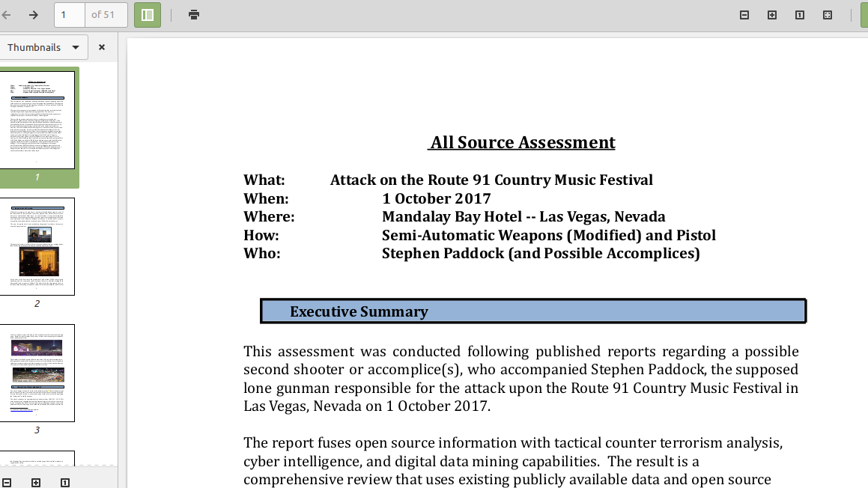868x488 pixels.
Task: Click 'Semi-Automatic Weapons (Modified) and Pistol'
Action: tap(549, 235)
